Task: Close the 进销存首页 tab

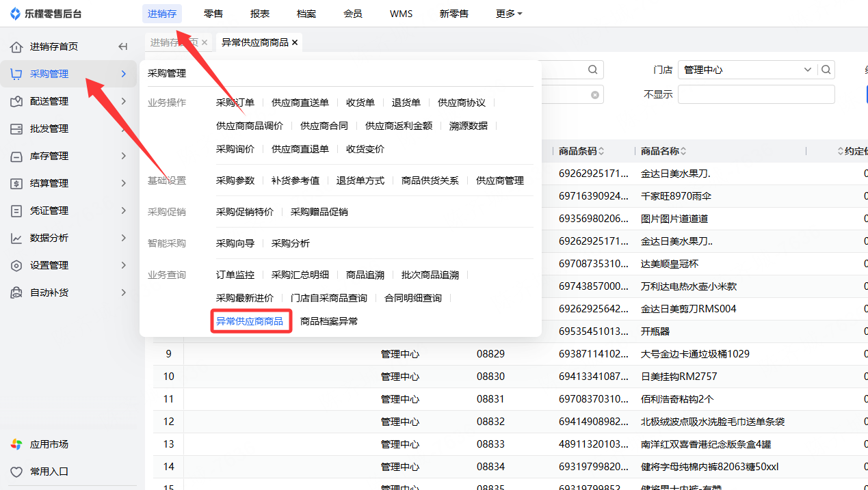Action: click(x=205, y=42)
